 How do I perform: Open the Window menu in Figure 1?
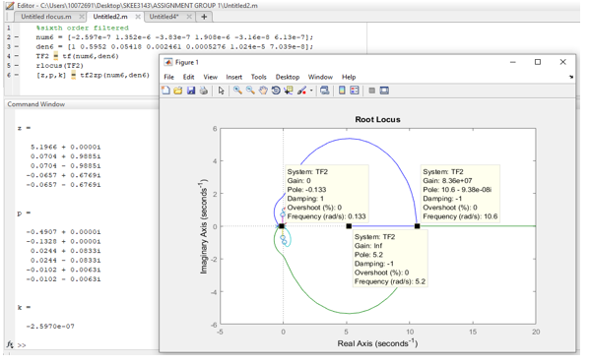[320, 77]
